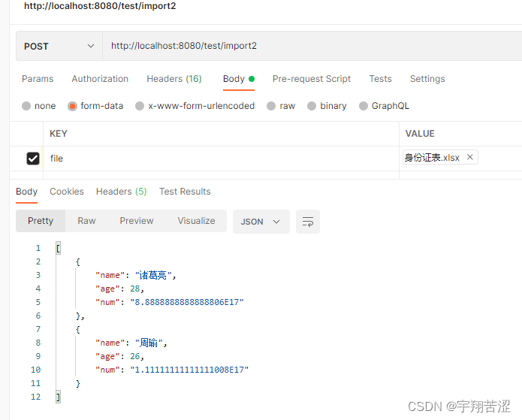Viewport: 522px width, 420px height.
Task: Open the Pre-request Script tab
Action: [x=312, y=79]
